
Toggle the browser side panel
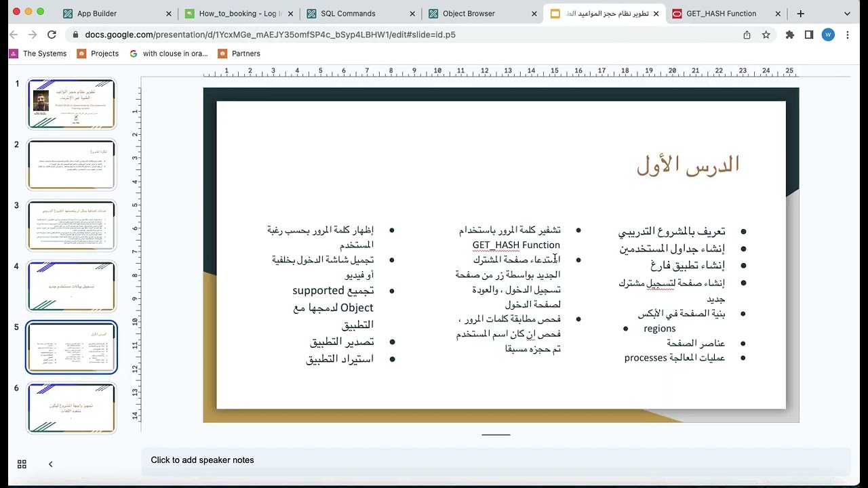pyautogui.click(x=809, y=35)
